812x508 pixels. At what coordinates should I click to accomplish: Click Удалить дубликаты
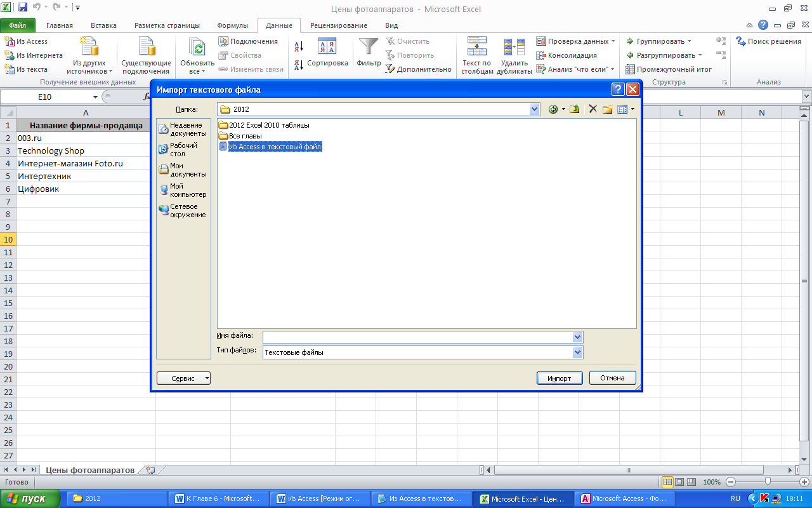pos(514,56)
